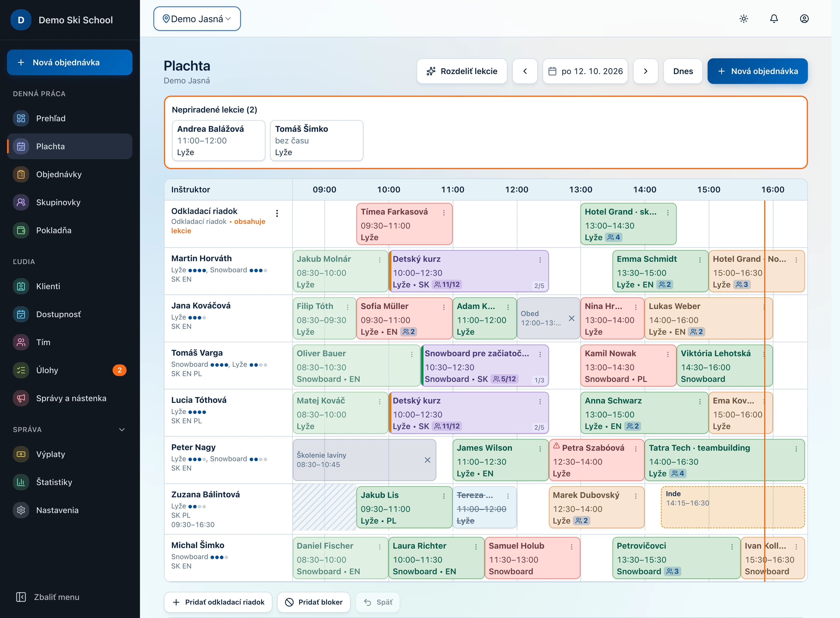The image size is (840, 618).
Task: Remove the Školenie lavíny blocker
Action: pyautogui.click(x=427, y=460)
